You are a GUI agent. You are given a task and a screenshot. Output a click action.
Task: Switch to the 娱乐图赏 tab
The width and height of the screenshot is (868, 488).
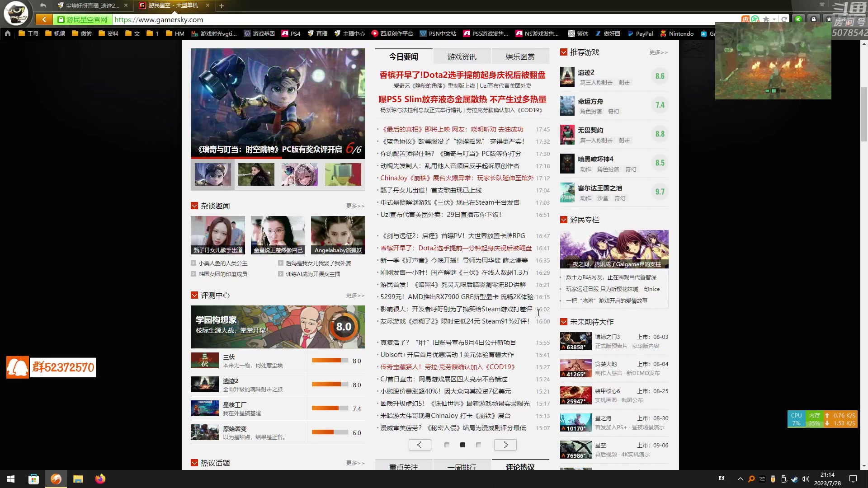[520, 56]
